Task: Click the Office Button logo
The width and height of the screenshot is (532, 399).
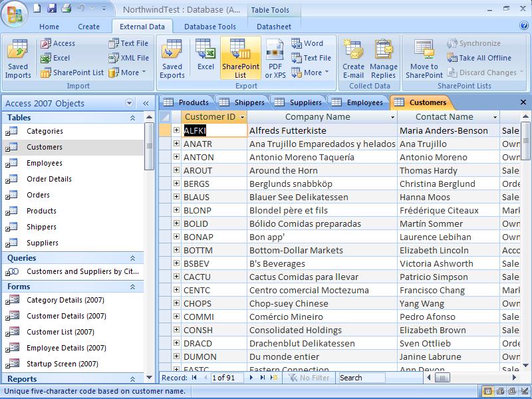Action: click(x=14, y=14)
